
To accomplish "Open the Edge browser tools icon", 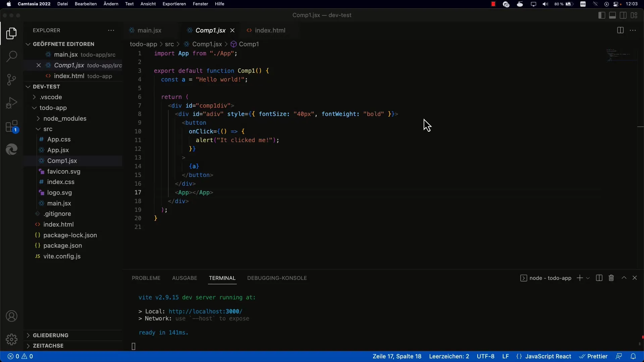I will pyautogui.click(x=12, y=149).
